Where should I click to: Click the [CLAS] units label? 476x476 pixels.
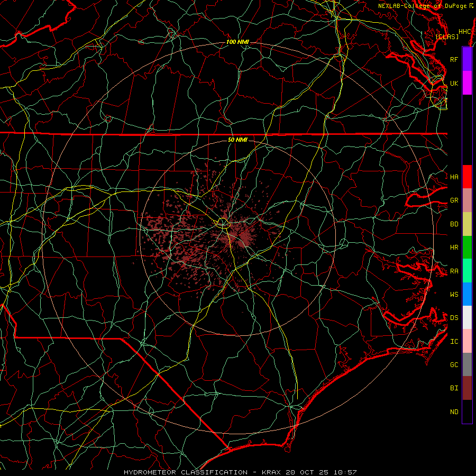pos(447,36)
